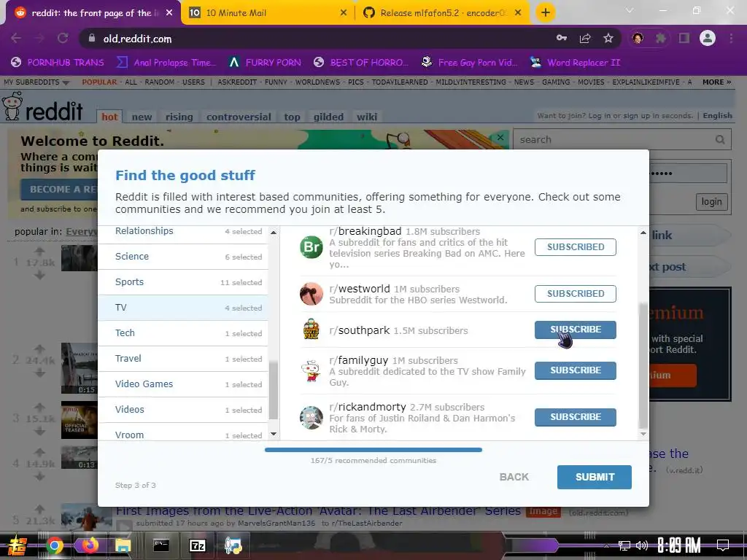Open the ASKREDDIT link in the top bar
Viewport: 747px width, 560px height.
(x=237, y=82)
